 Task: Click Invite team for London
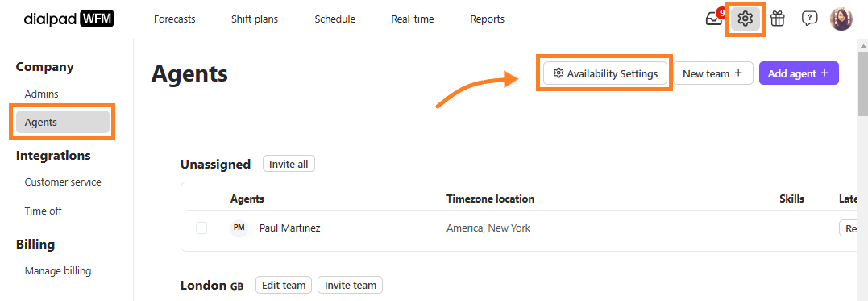(350, 285)
